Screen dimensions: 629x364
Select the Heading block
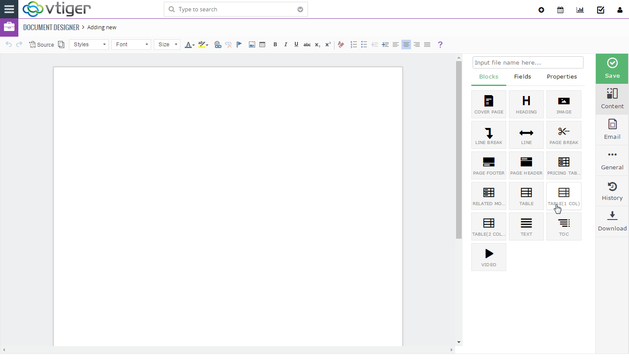point(526,104)
